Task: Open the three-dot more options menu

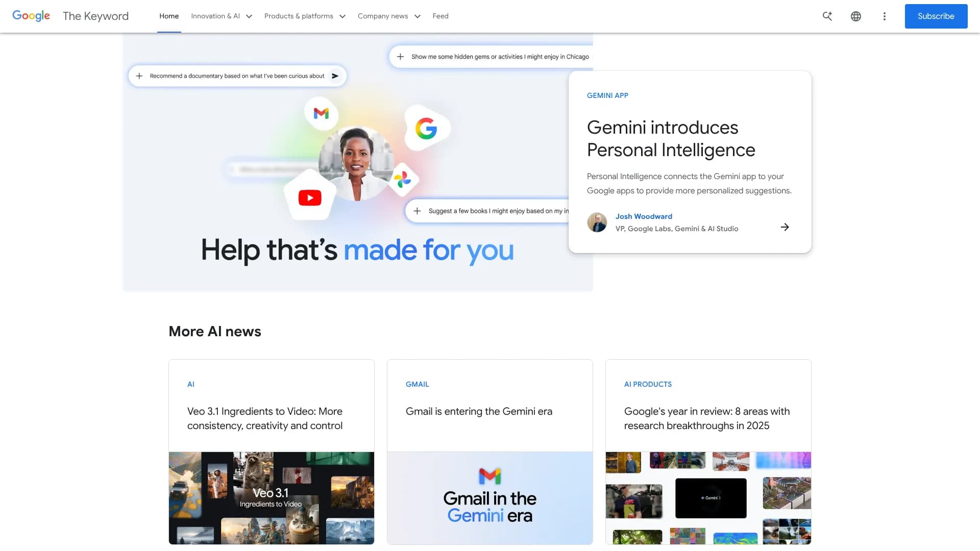Action: pos(885,16)
